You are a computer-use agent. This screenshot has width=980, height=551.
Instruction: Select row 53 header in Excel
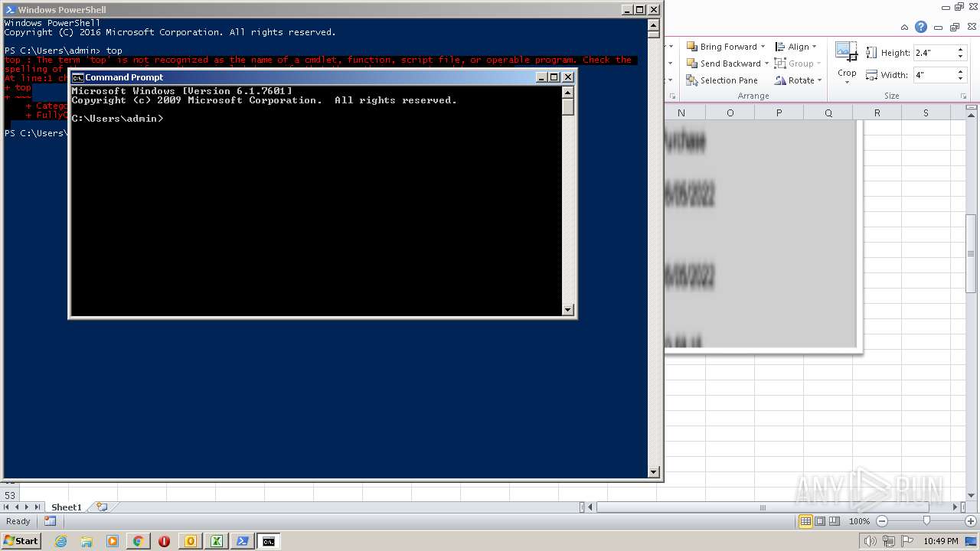tap(10, 495)
